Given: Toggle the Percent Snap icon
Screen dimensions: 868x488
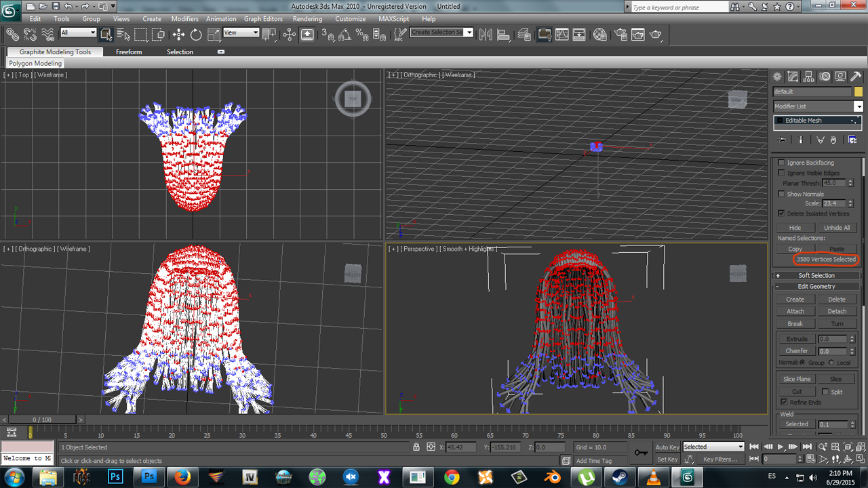Looking at the screenshot, I should click(x=363, y=34).
